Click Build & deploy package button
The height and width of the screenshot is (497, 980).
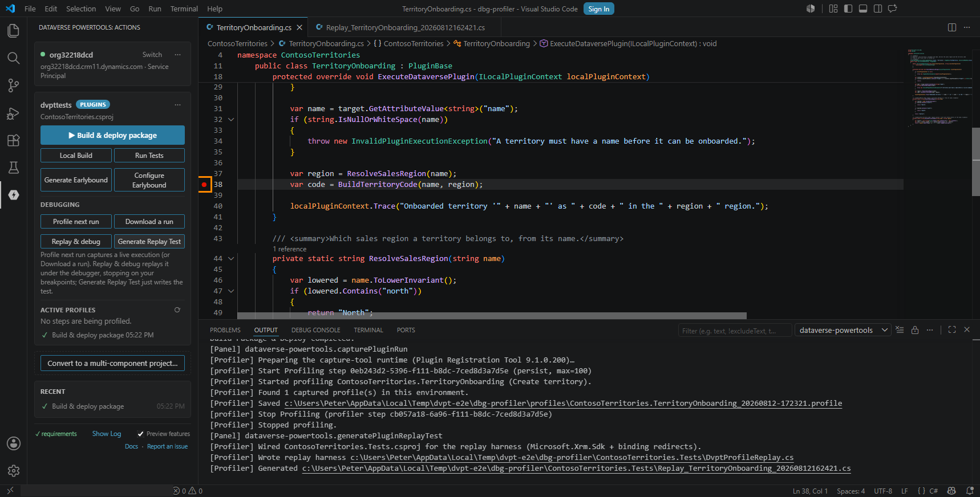tap(112, 135)
